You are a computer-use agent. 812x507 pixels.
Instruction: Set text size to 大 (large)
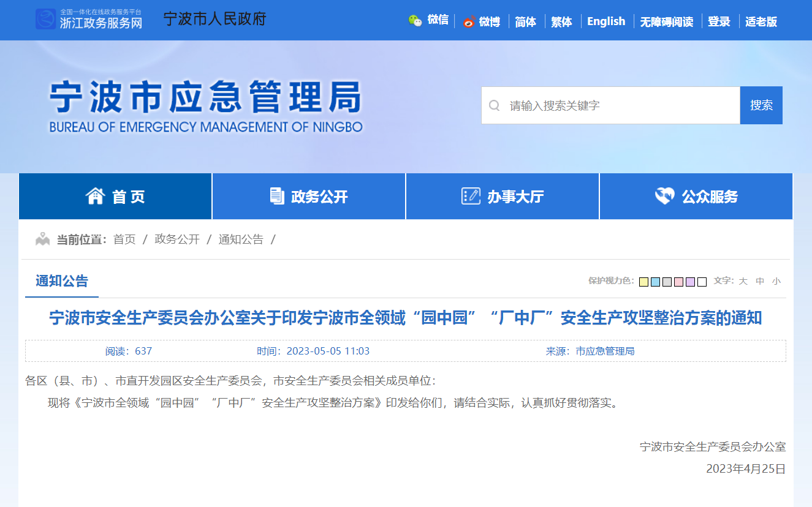743,281
